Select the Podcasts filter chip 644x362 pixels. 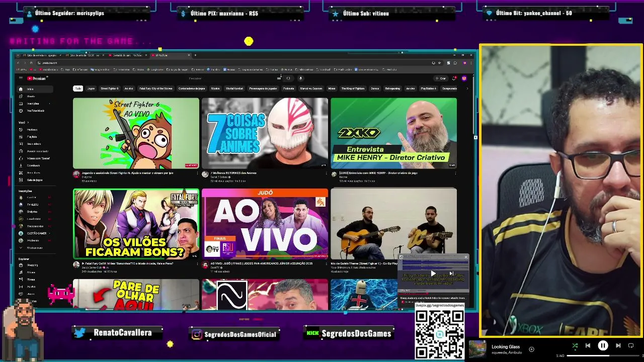click(288, 88)
